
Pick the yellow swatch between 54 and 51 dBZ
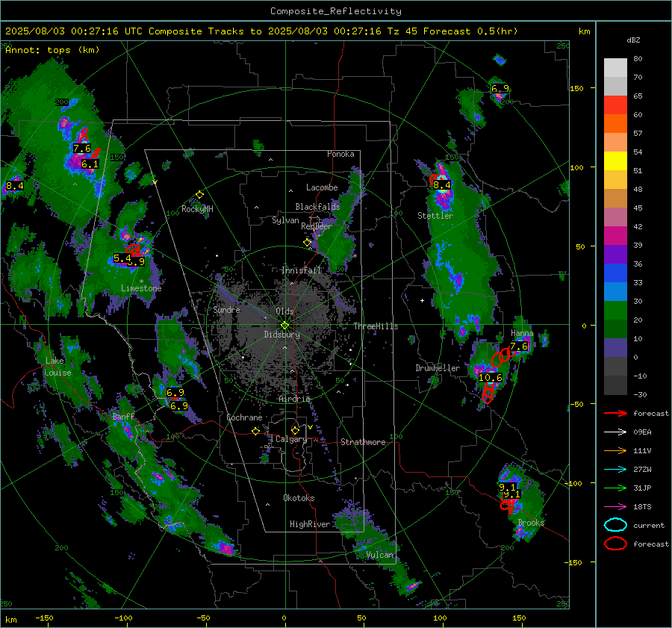click(x=615, y=161)
